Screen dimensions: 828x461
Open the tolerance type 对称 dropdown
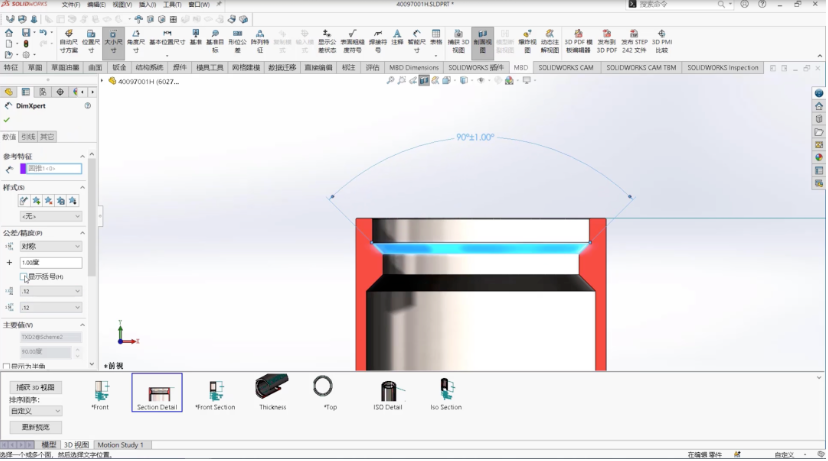pos(51,247)
